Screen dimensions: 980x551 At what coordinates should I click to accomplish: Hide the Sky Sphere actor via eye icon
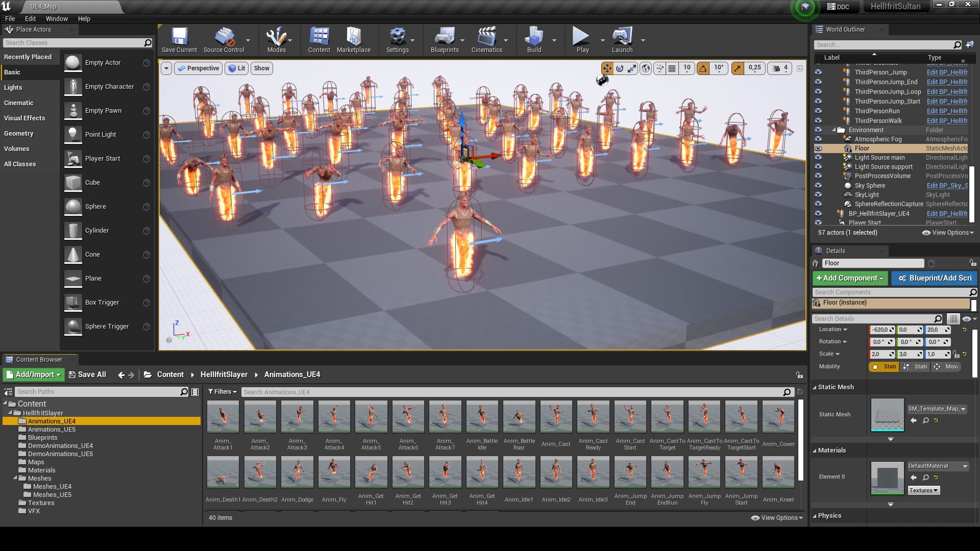click(818, 186)
